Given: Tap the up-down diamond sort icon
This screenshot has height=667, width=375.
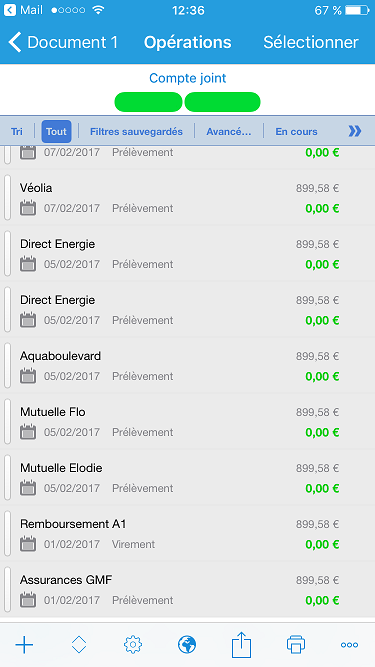Looking at the screenshot, I should pos(79,645).
